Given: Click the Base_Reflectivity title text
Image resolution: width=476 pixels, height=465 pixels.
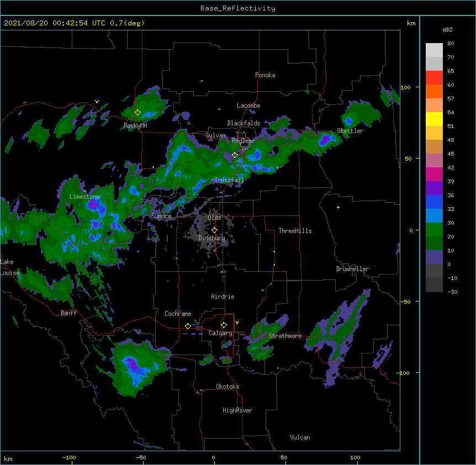Looking at the screenshot, I should (x=238, y=8).
